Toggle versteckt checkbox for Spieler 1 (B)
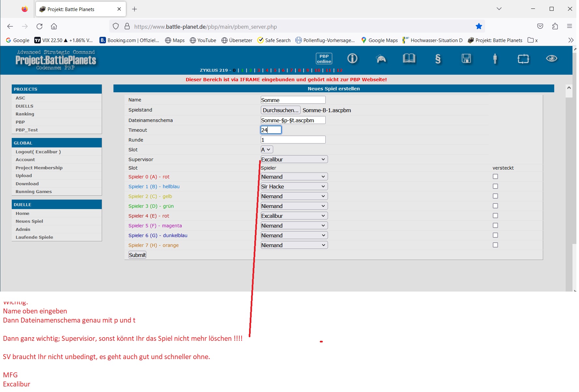This screenshot has width=579, height=392. pos(495,186)
